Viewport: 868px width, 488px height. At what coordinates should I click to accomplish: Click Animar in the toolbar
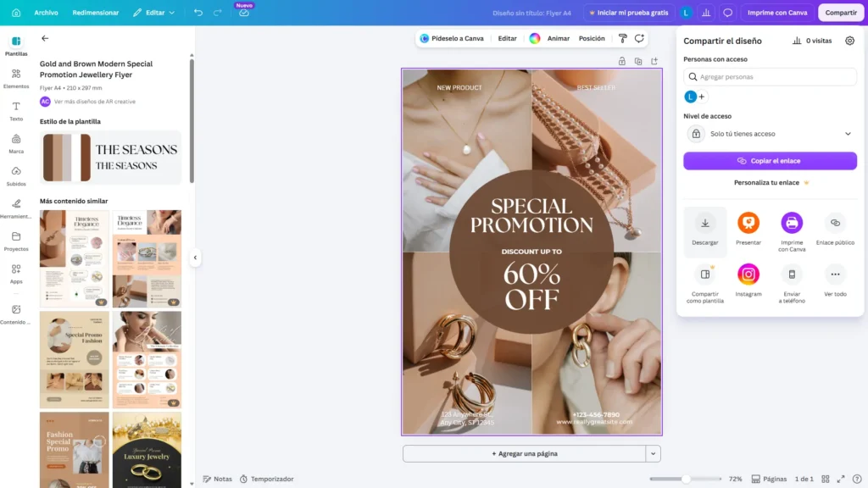(558, 38)
